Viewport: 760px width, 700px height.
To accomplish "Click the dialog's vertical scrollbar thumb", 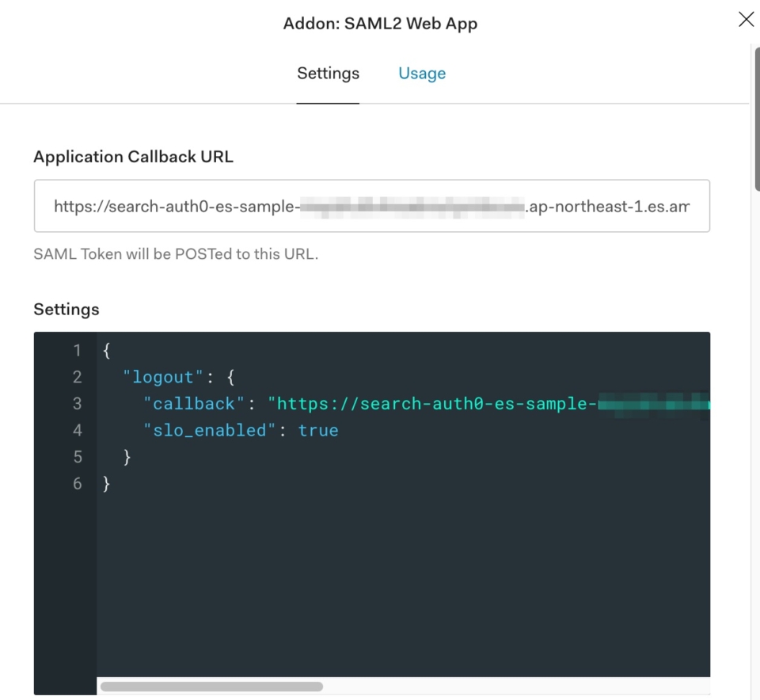I will [x=757, y=119].
